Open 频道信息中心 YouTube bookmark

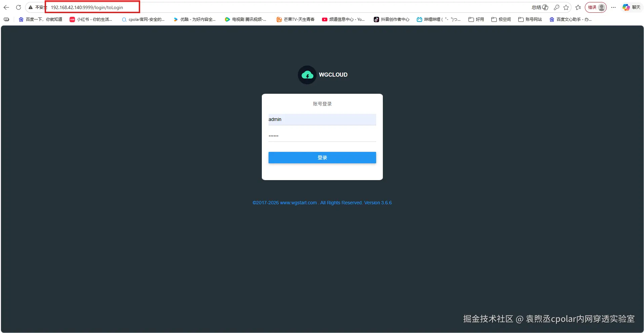click(x=344, y=19)
